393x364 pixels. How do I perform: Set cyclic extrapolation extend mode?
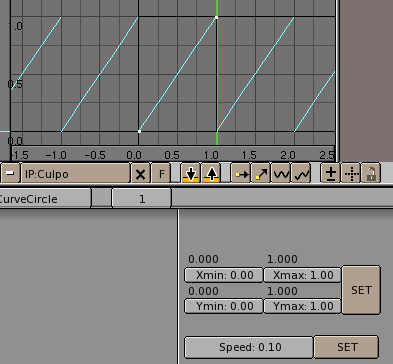pyautogui.click(x=301, y=174)
